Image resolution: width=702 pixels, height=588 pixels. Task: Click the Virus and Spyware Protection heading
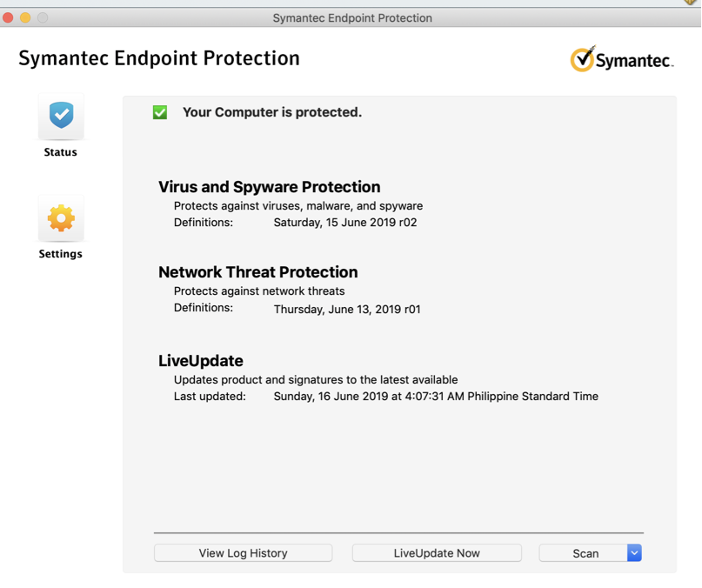click(270, 187)
